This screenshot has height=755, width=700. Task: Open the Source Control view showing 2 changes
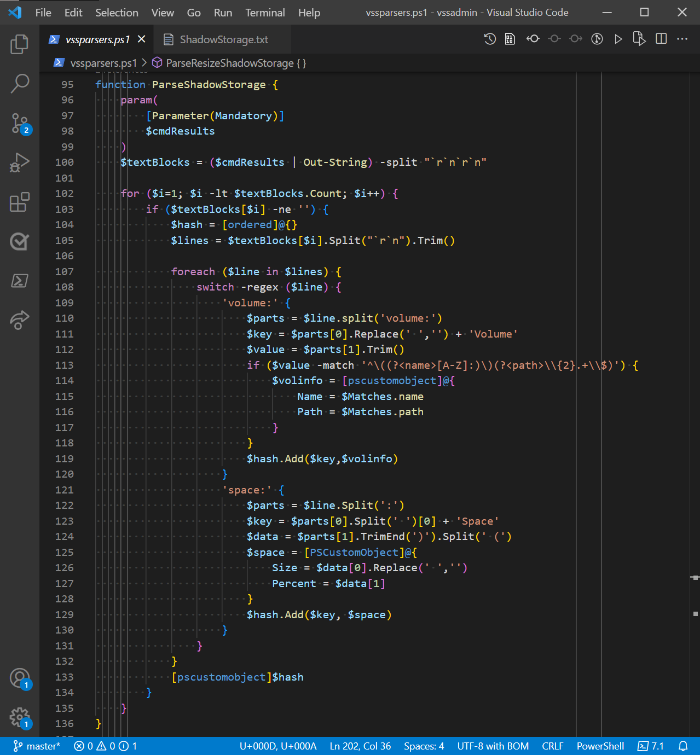(x=20, y=124)
